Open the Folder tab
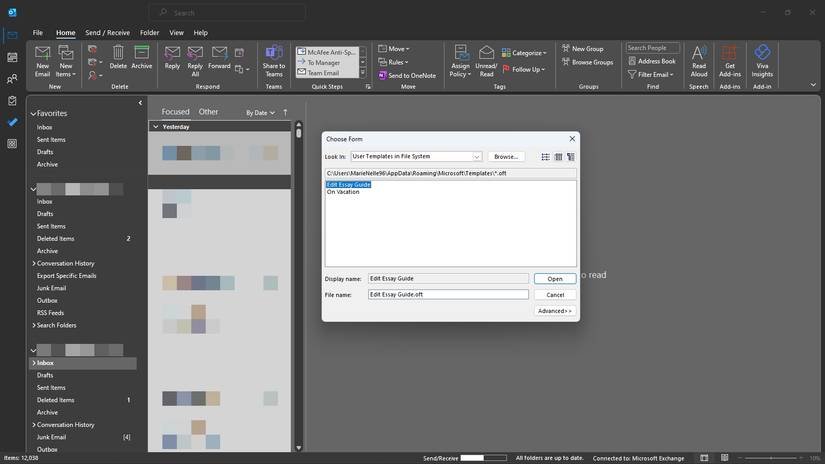 coord(149,33)
